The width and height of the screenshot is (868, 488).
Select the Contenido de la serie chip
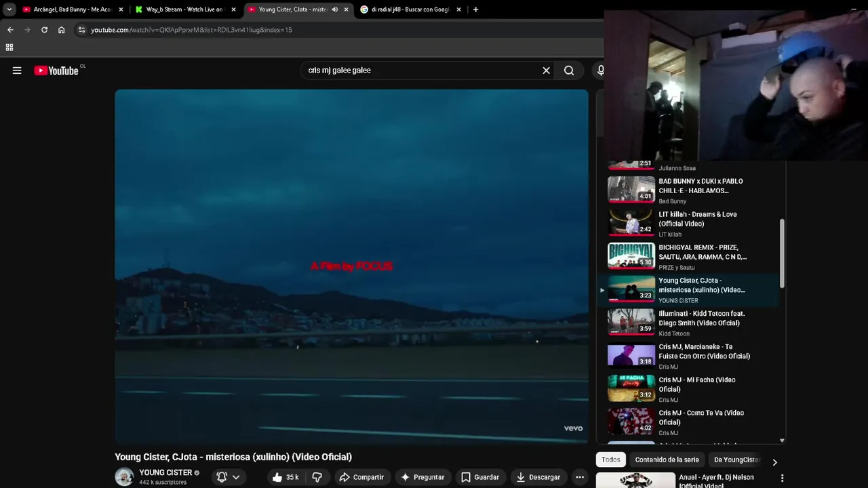667,460
